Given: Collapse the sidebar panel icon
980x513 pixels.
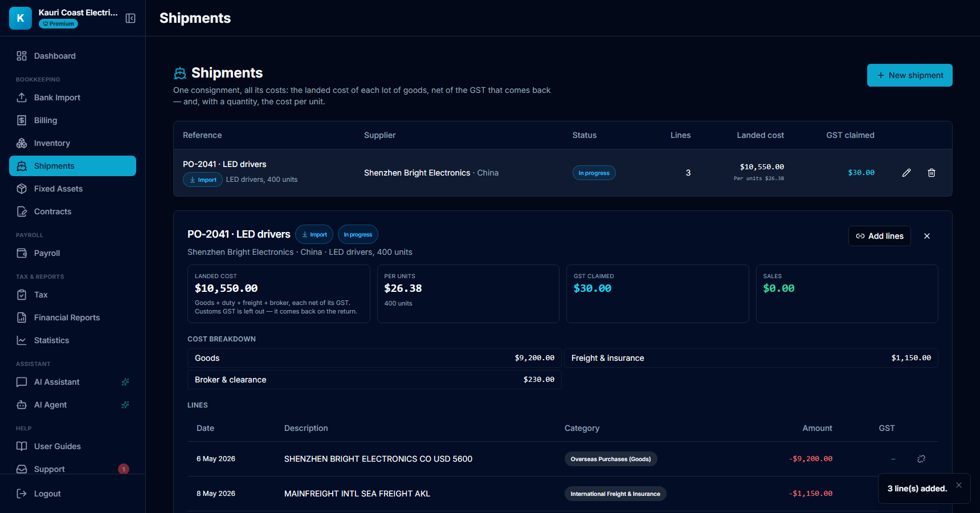Looking at the screenshot, I should [x=130, y=18].
